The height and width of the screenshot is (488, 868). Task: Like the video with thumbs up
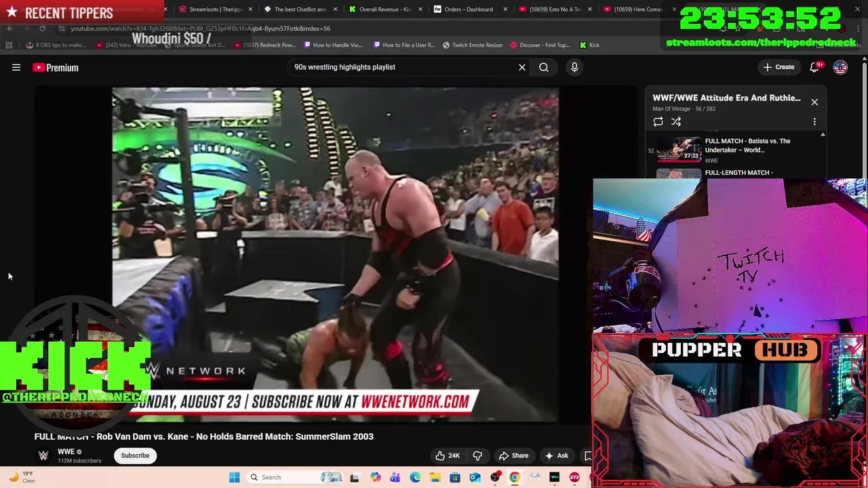click(x=448, y=455)
